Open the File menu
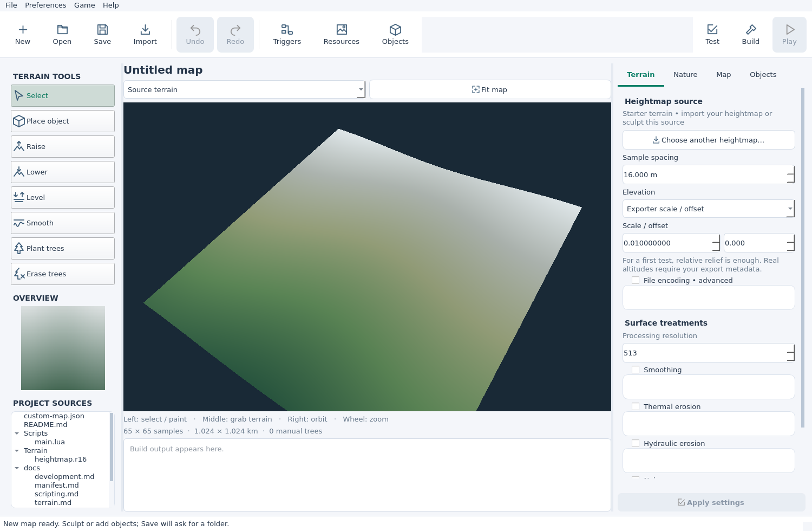Image resolution: width=812 pixels, height=531 pixels. 11,5
